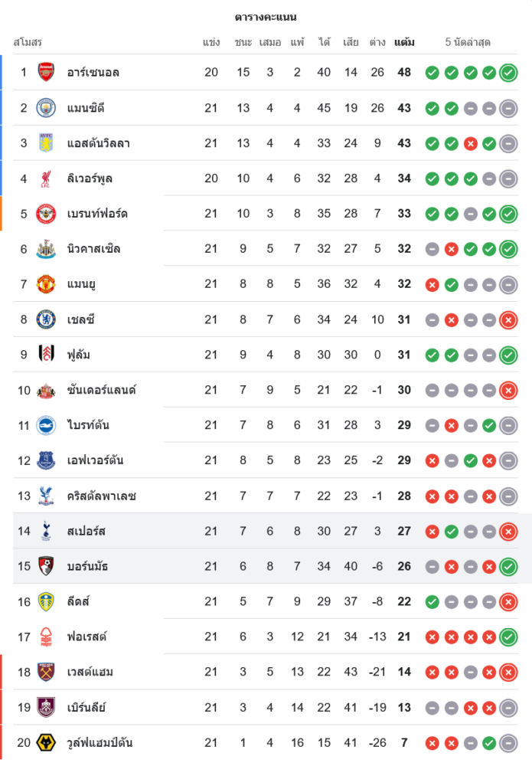The image size is (532, 766).
Task: Click the 5 นัดล่าสุด column header
Action: (x=468, y=42)
